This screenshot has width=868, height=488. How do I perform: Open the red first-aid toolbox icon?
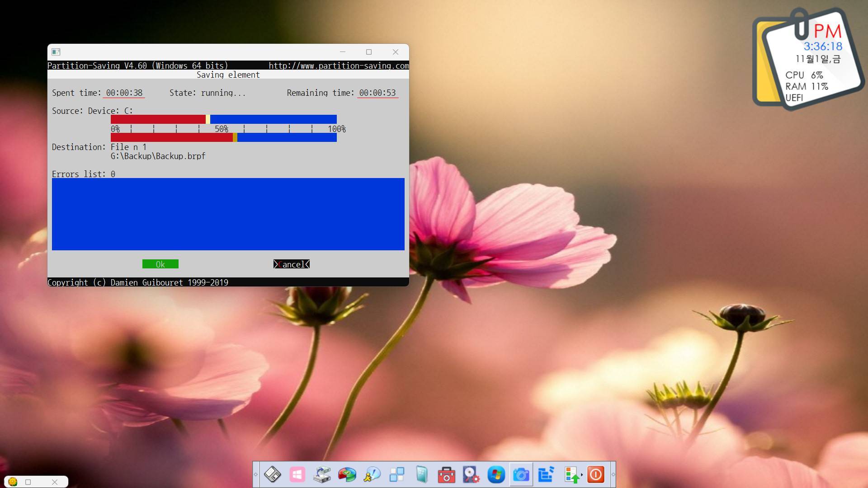pos(447,474)
